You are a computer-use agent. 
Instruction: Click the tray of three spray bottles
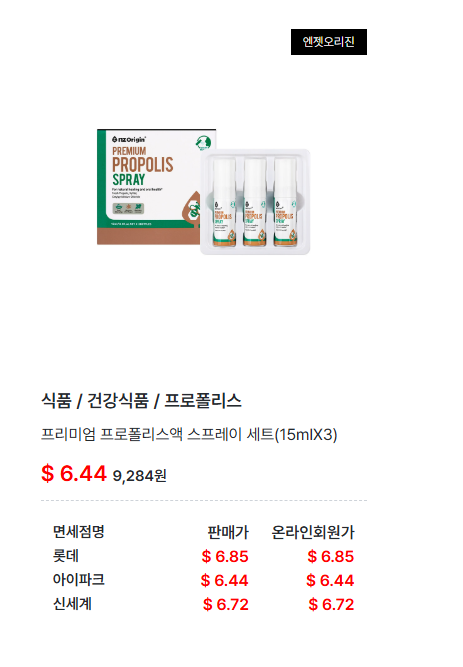click(255, 202)
